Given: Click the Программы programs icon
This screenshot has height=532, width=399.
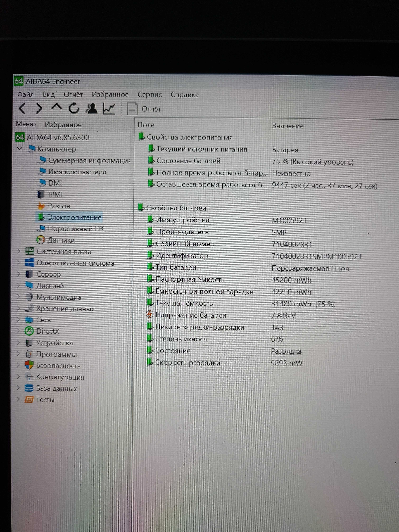Looking at the screenshot, I should point(29,354).
